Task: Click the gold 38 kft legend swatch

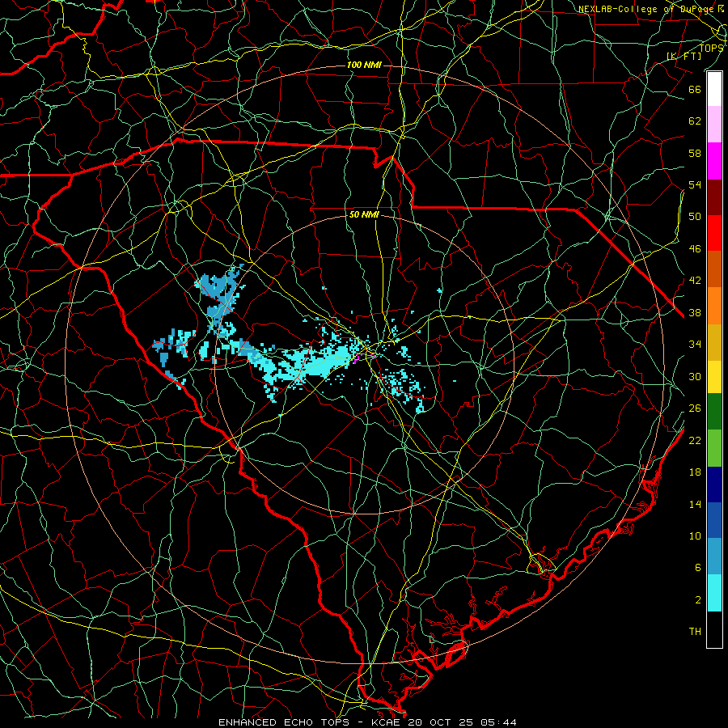Action: pos(714,341)
